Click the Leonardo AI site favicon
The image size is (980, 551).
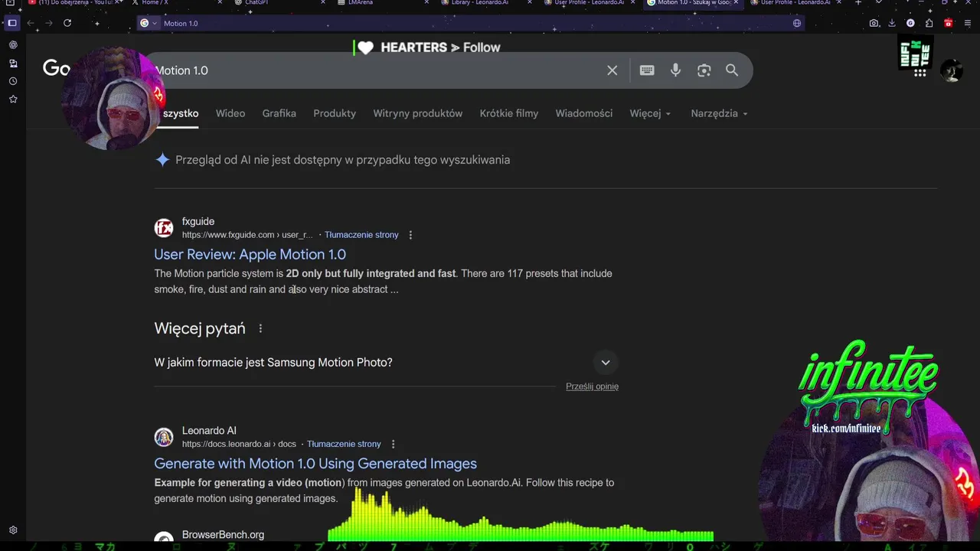(x=164, y=437)
